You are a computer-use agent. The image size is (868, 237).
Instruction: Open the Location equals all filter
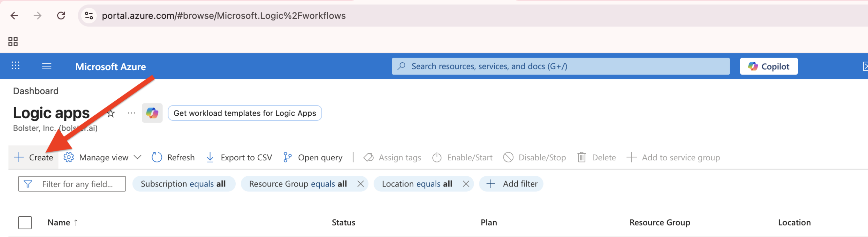417,184
